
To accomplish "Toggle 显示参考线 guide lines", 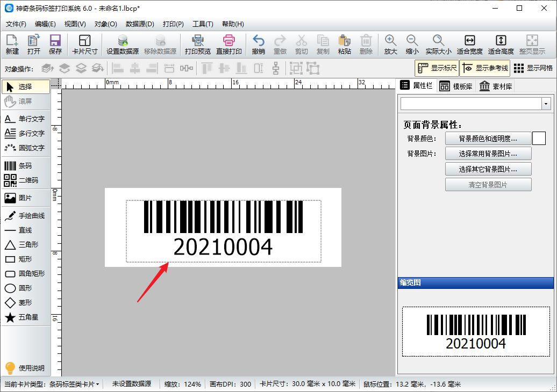I will coord(485,68).
